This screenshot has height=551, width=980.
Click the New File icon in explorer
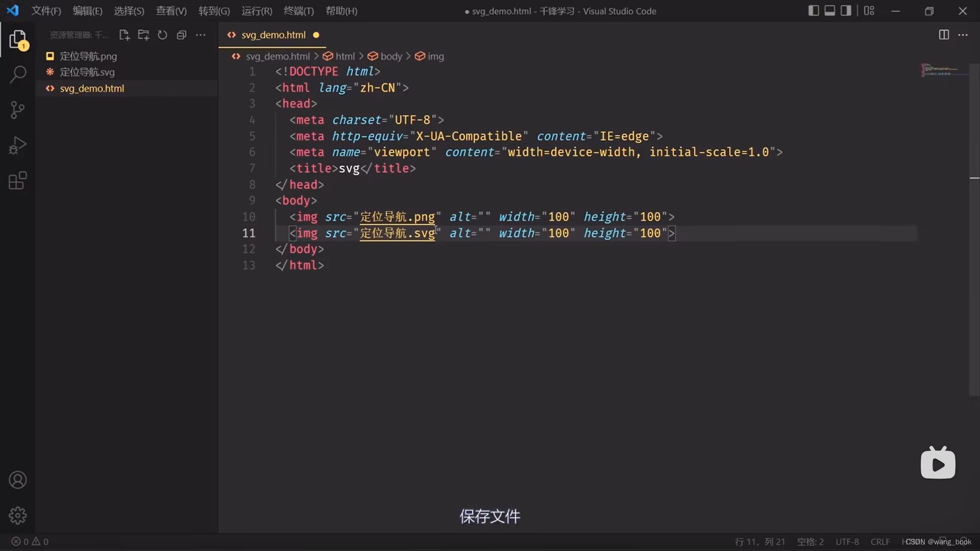(124, 35)
